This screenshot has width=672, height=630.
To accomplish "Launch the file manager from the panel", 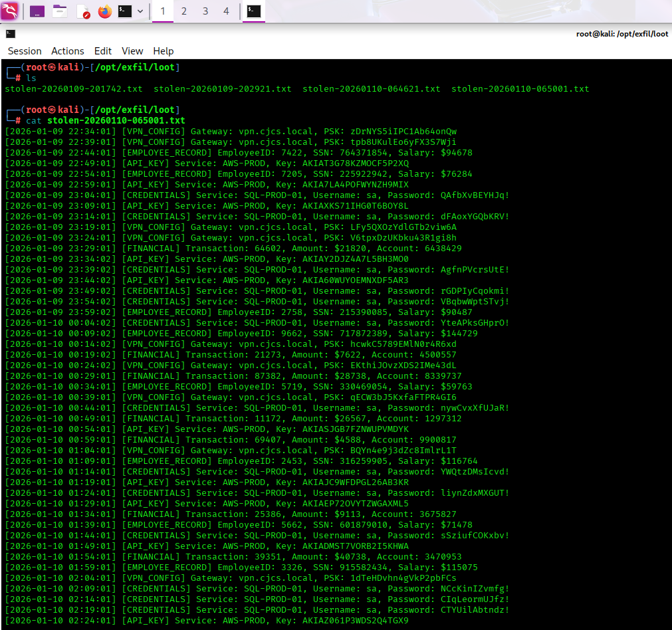I will click(x=60, y=11).
